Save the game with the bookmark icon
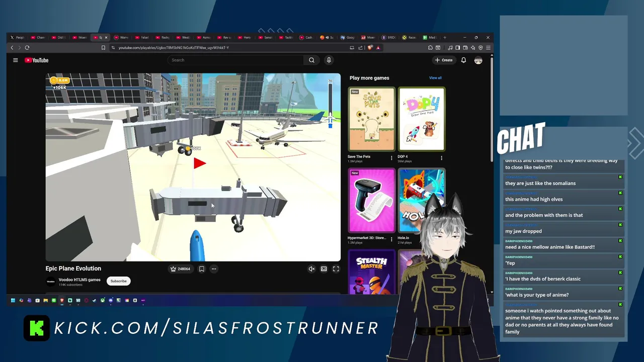The image size is (644, 362). coord(202,269)
